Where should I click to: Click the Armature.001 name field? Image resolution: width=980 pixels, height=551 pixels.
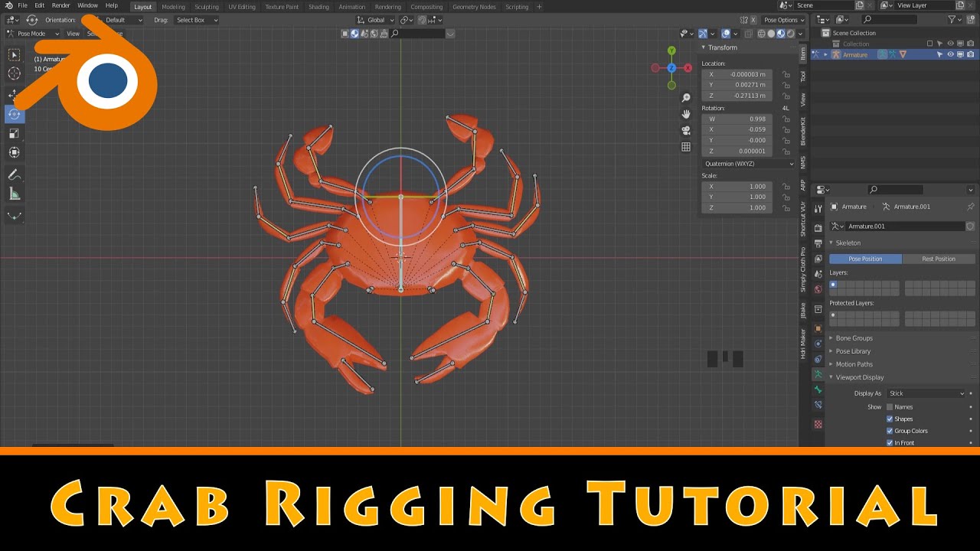(x=903, y=227)
